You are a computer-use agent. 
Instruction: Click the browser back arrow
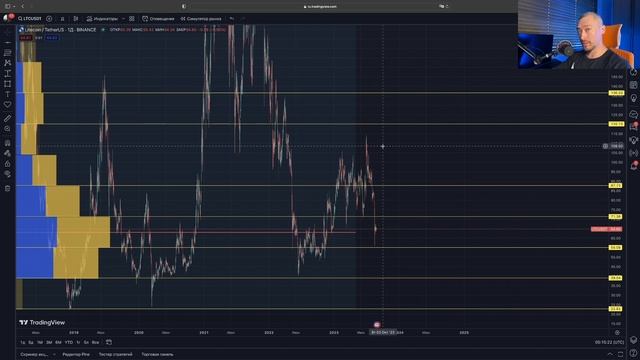(x=22, y=6)
